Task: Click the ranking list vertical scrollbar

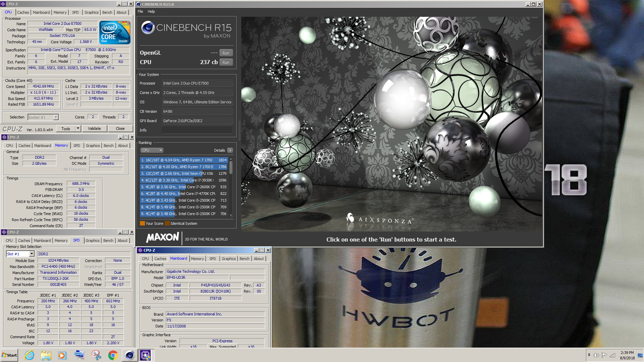Action: (x=231, y=187)
